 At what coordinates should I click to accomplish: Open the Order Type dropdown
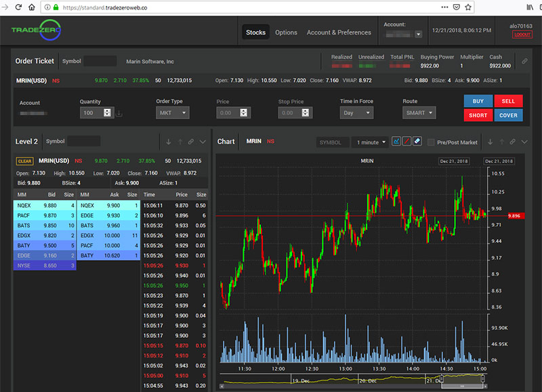(x=173, y=112)
